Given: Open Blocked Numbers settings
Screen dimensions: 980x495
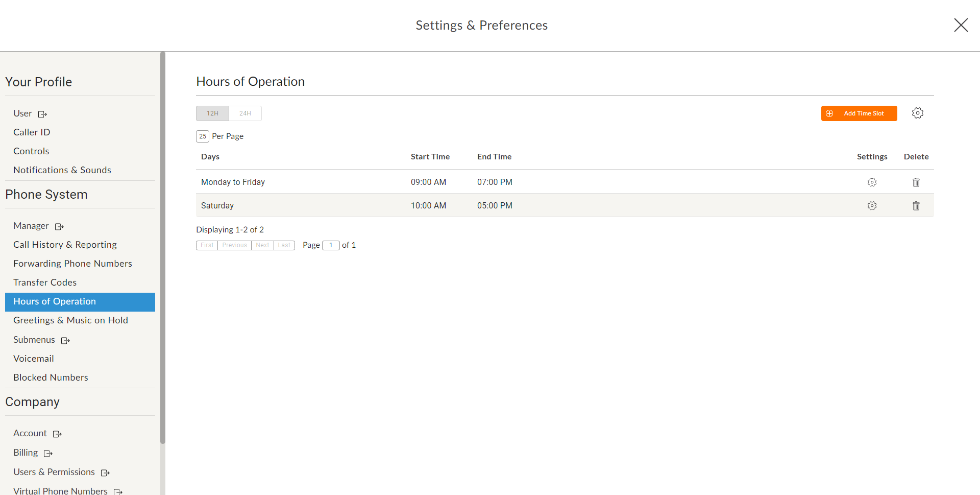Looking at the screenshot, I should [x=51, y=378].
